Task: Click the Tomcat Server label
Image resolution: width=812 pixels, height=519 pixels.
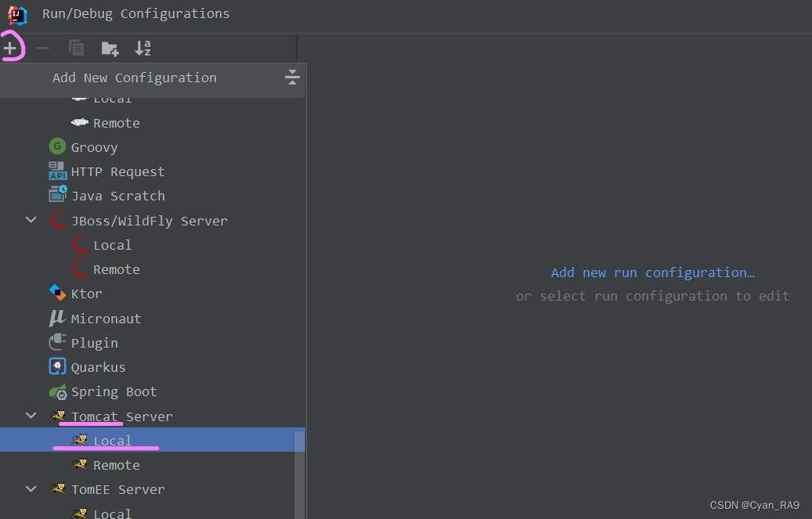Action: point(121,416)
